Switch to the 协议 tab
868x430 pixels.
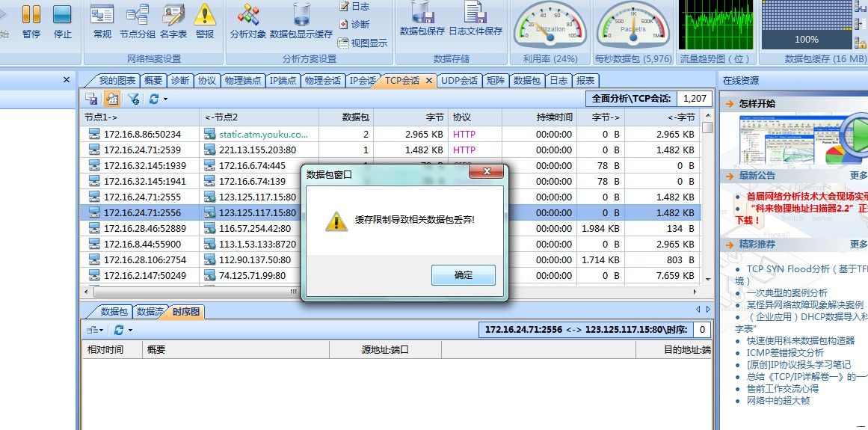coord(207,80)
